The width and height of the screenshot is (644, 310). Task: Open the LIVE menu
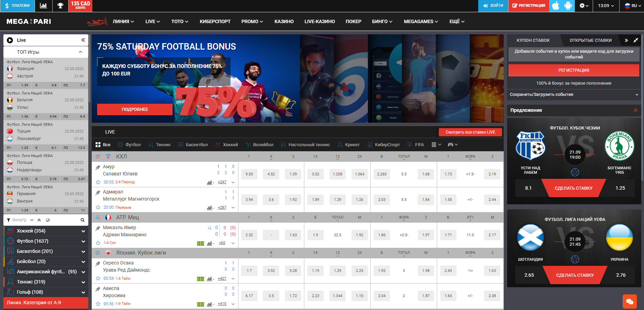point(153,21)
